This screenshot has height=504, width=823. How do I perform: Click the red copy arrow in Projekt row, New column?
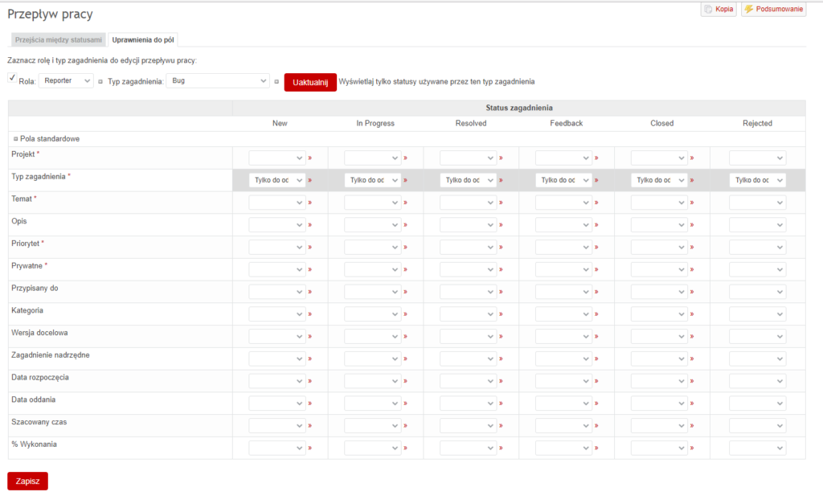[x=309, y=158]
